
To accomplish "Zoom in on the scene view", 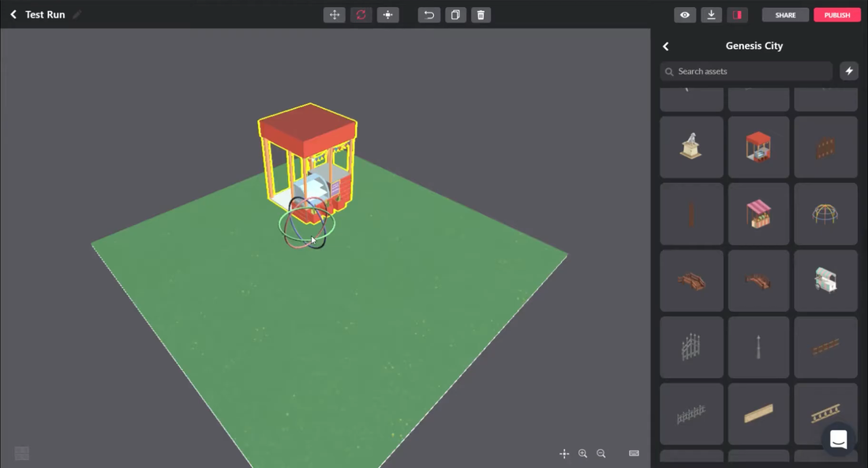I will pyautogui.click(x=583, y=454).
